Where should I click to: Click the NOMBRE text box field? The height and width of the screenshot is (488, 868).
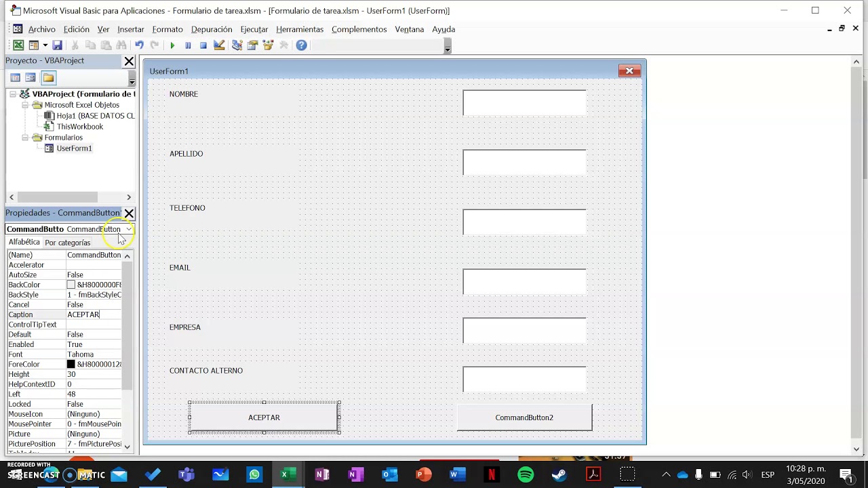pos(524,102)
